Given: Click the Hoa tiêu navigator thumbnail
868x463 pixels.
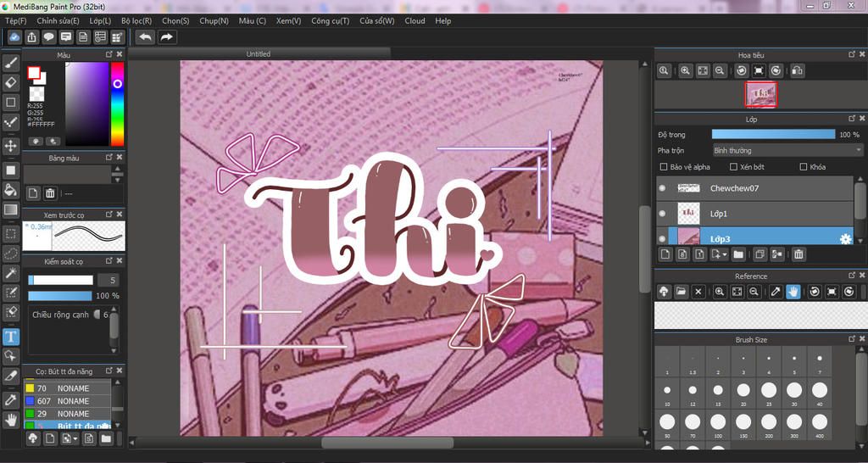Looking at the screenshot, I should point(760,95).
